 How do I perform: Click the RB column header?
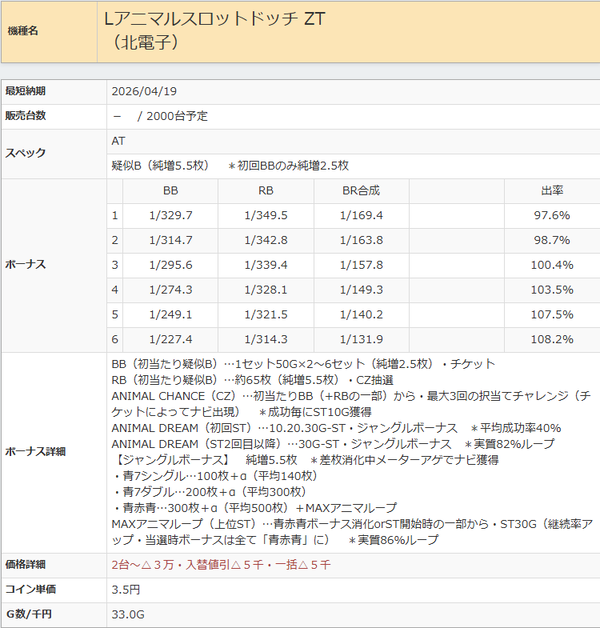(266, 191)
